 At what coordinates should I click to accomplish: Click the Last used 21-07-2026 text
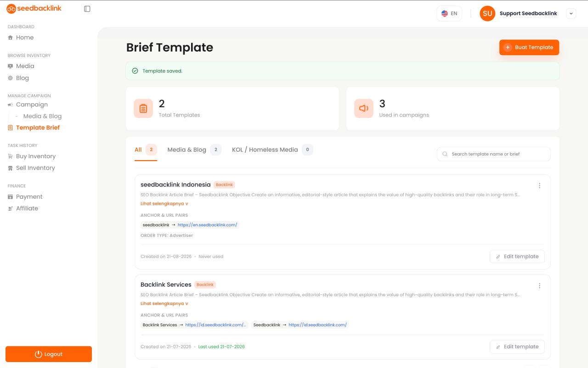[221, 347]
